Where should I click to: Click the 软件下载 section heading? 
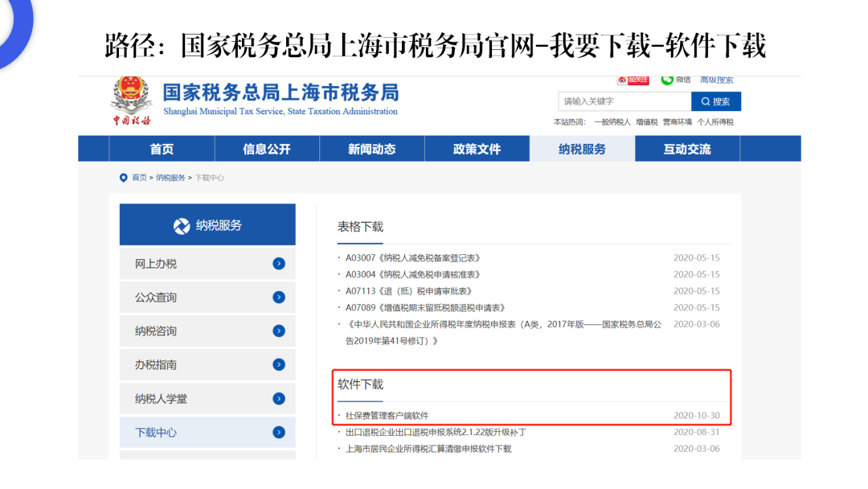coord(360,384)
